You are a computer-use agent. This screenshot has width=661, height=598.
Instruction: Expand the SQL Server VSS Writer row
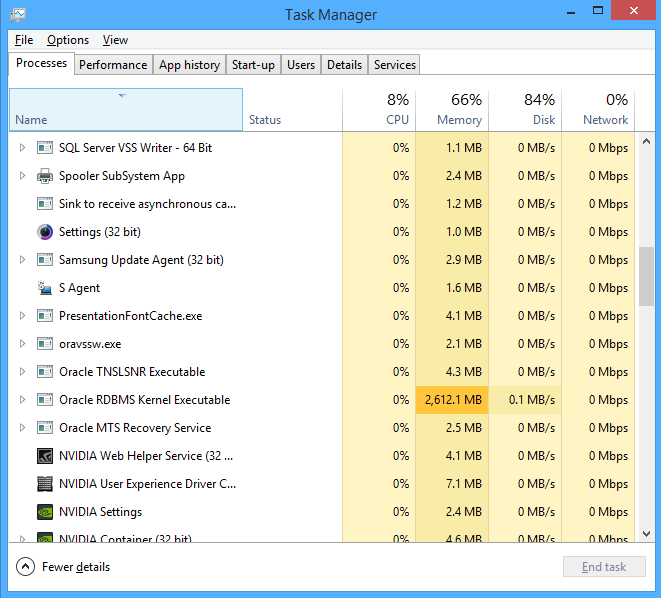point(23,148)
